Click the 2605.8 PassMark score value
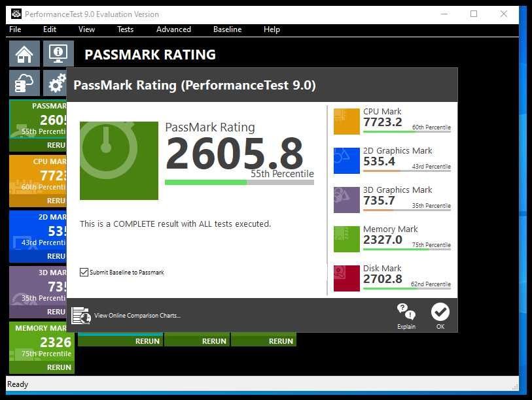The height and width of the screenshot is (400, 532). click(234, 153)
